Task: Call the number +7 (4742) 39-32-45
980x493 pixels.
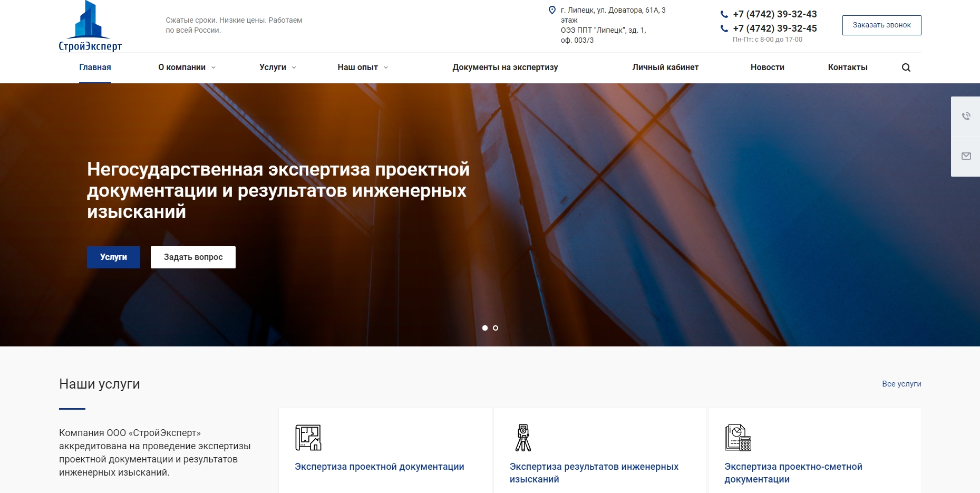Action: 775,28
